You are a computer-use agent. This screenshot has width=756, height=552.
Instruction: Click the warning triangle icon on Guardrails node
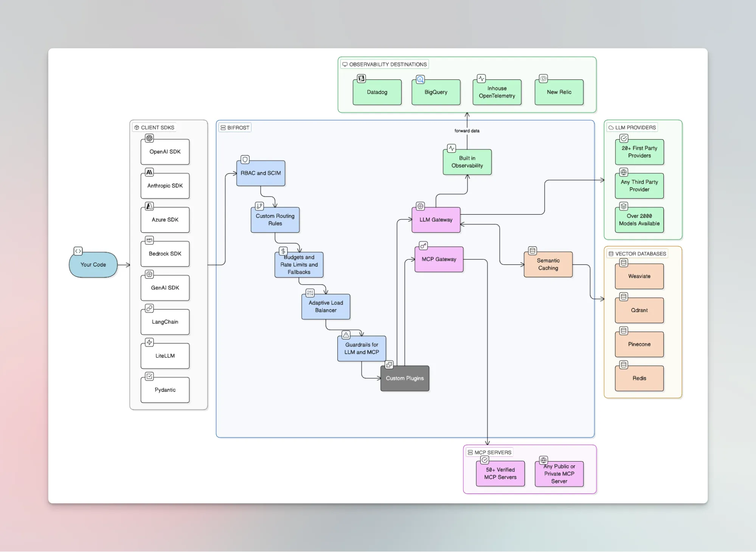pyautogui.click(x=346, y=335)
